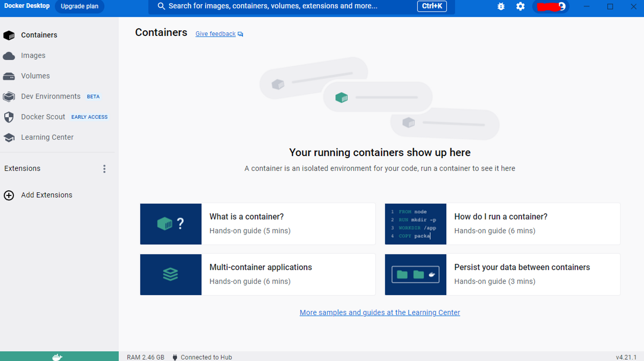Click the Add Extensions plus icon
644x361 pixels.
9,195
